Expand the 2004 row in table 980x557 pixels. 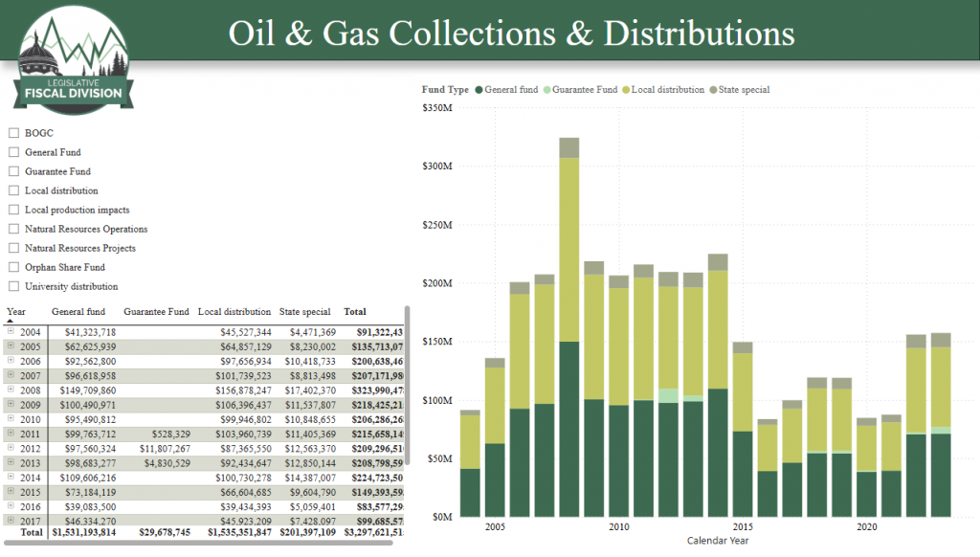(11, 331)
